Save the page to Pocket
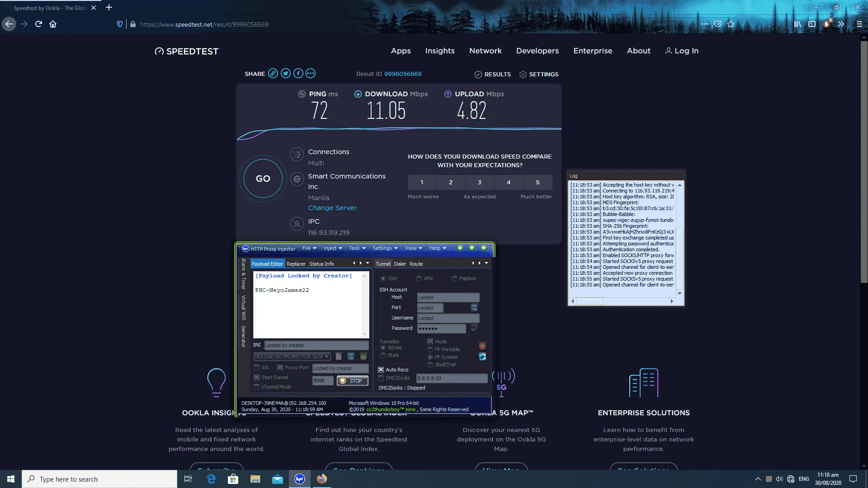 coord(718,24)
